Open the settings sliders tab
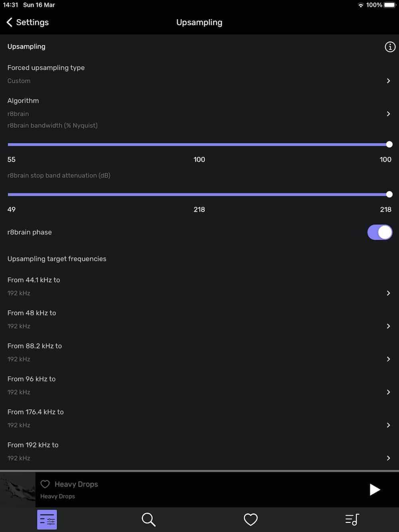 tap(47, 520)
